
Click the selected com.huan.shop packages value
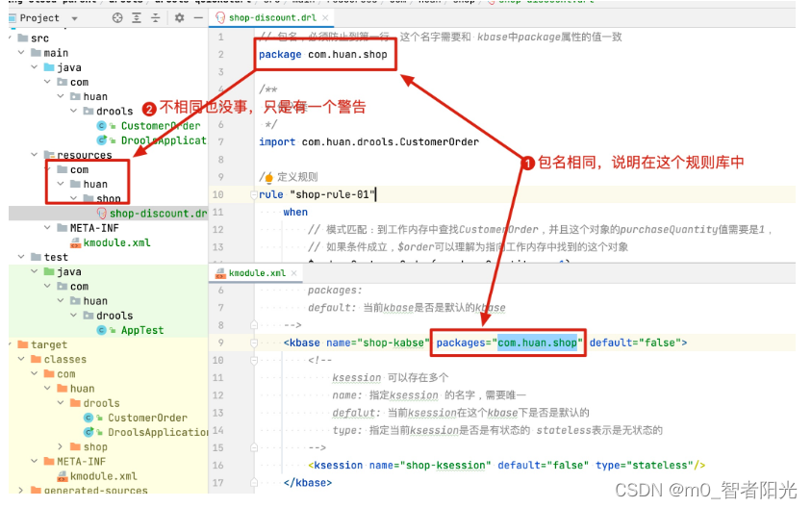point(537,343)
